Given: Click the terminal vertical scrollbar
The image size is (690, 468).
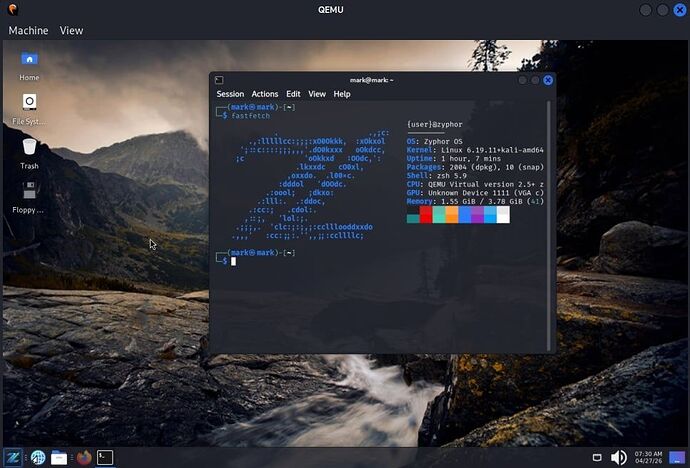Looking at the screenshot, I should coord(548,226).
